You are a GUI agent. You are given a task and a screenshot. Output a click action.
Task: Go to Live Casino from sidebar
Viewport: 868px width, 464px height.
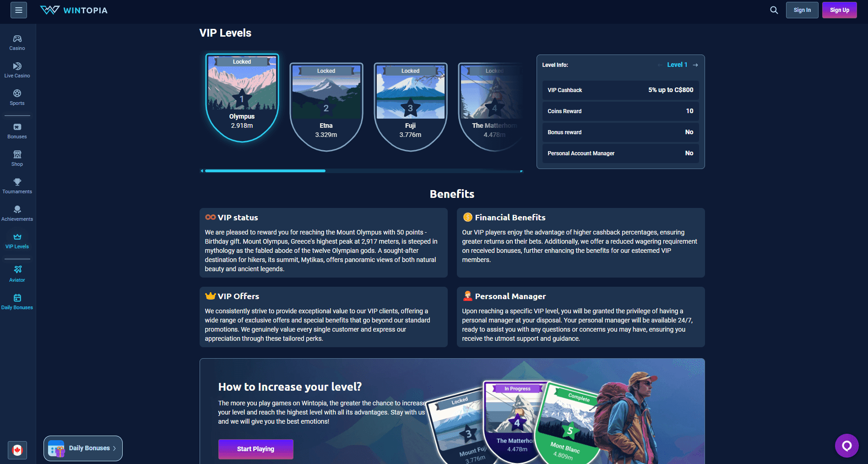point(17,70)
